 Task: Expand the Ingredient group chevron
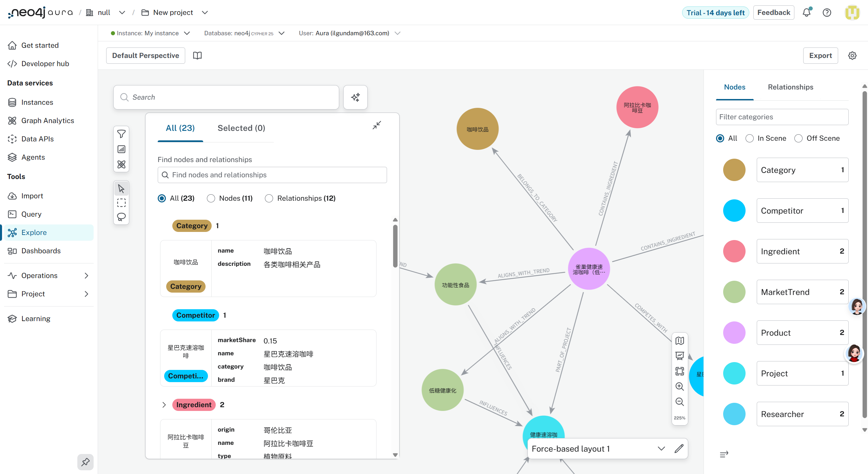pyautogui.click(x=164, y=405)
